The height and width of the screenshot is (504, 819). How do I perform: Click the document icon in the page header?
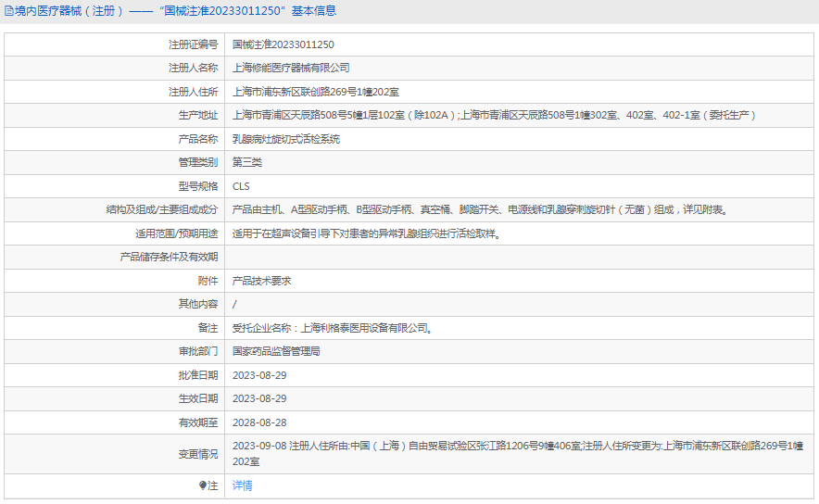coord(9,11)
